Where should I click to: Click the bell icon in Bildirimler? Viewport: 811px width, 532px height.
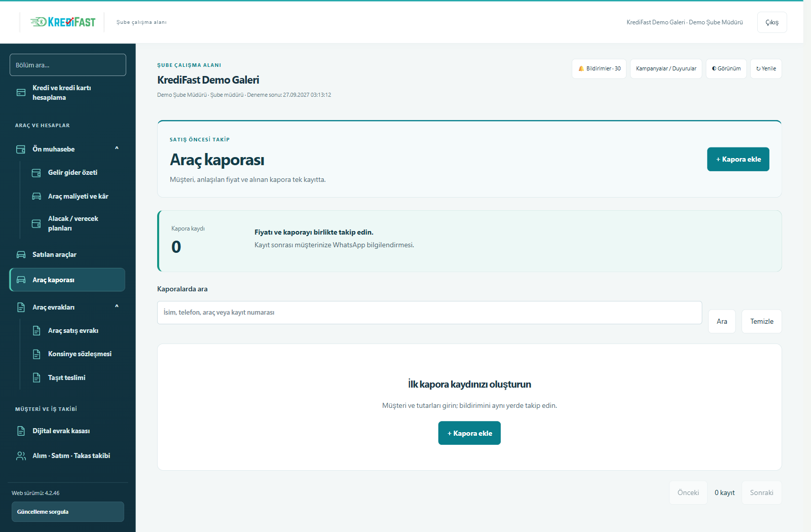click(x=581, y=68)
